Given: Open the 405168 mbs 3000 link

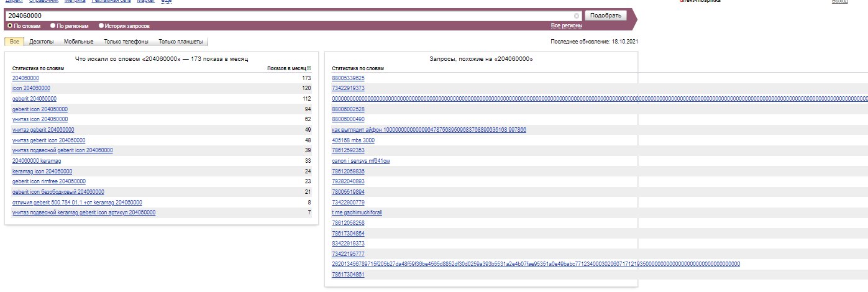Looking at the screenshot, I should coord(354,140).
